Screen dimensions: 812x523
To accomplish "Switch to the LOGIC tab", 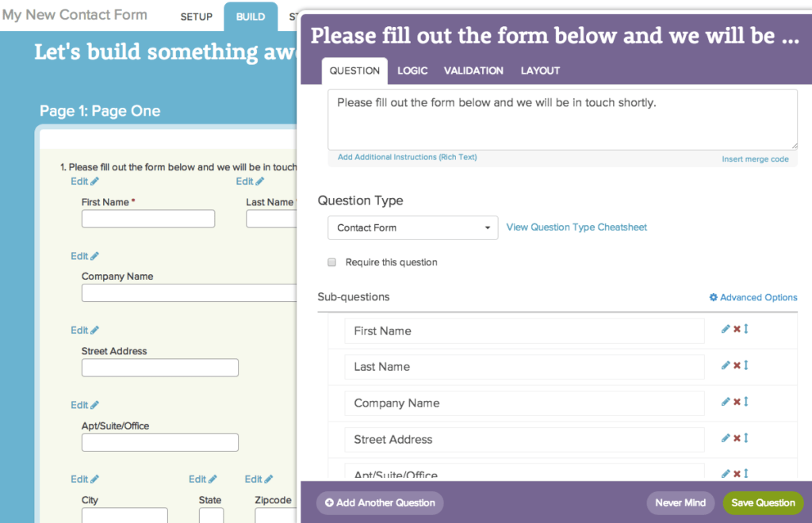I will pyautogui.click(x=412, y=71).
